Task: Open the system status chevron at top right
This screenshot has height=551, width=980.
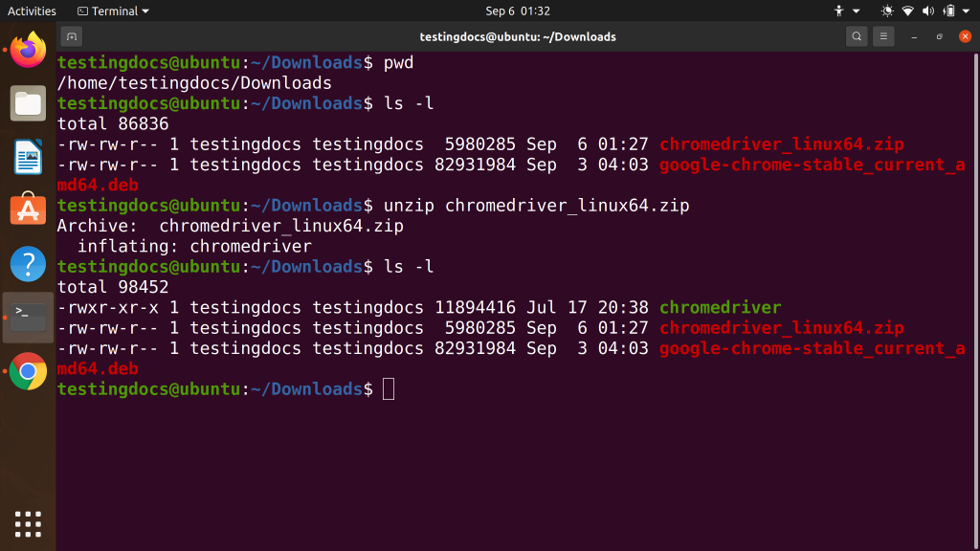Action: 966,11
